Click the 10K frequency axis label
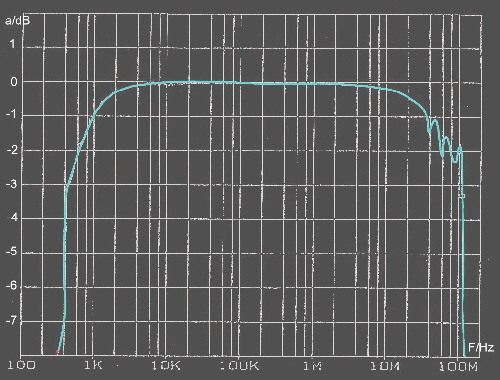The width and height of the screenshot is (500, 380). tap(166, 366)
